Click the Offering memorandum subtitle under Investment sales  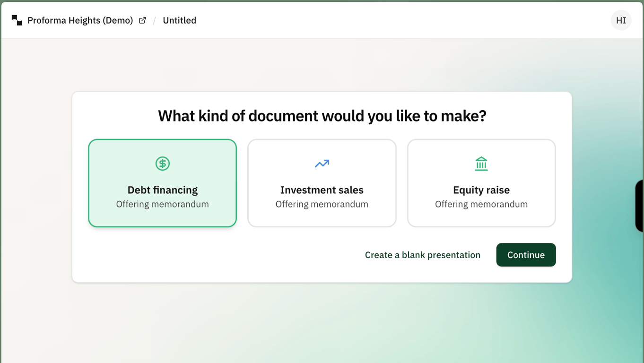click(x=322, y=204)
